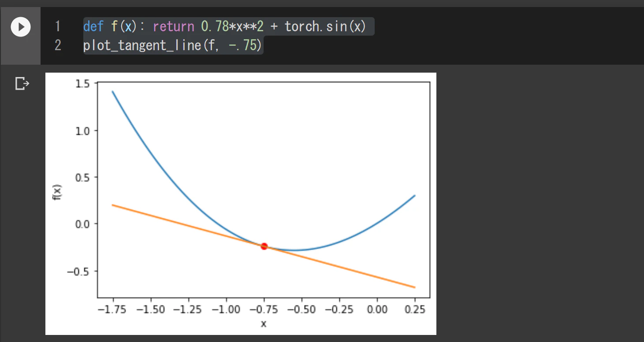
Task: Click the y-axis tick label 0.5
Action: (x=82, y=177)
